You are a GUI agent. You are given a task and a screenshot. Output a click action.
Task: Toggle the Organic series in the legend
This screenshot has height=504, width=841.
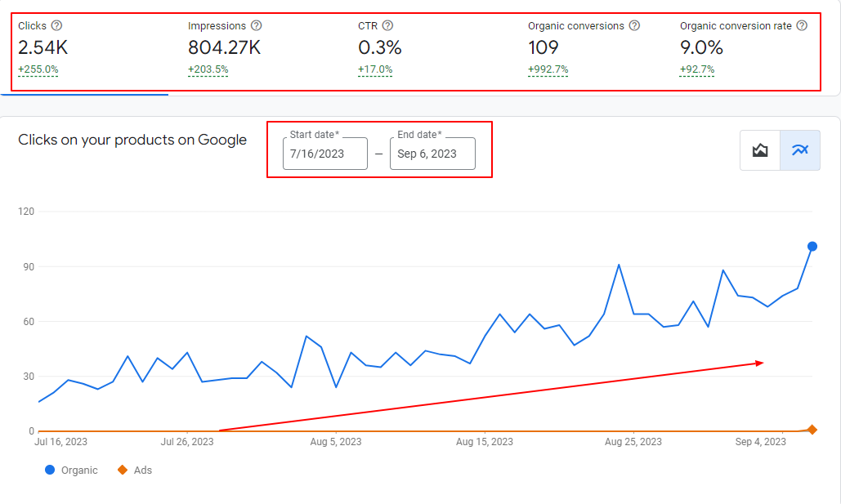tap(71, 471)
